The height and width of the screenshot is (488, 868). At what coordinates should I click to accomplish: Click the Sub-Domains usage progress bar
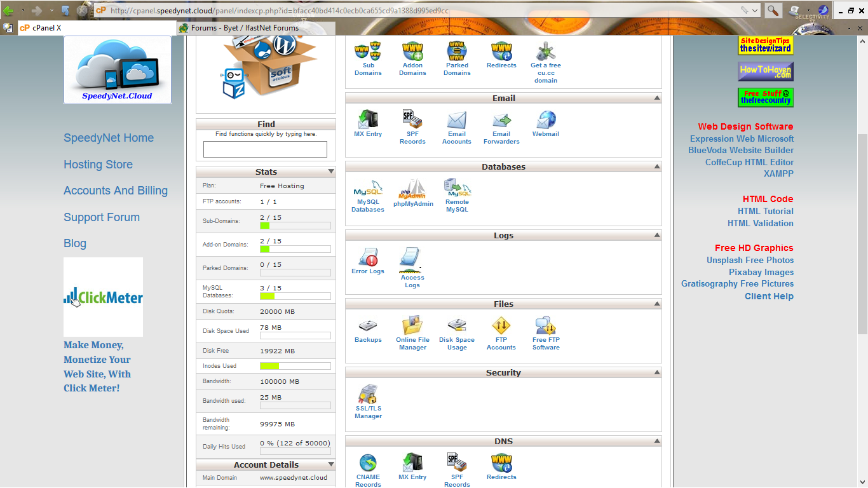(295, 226)
